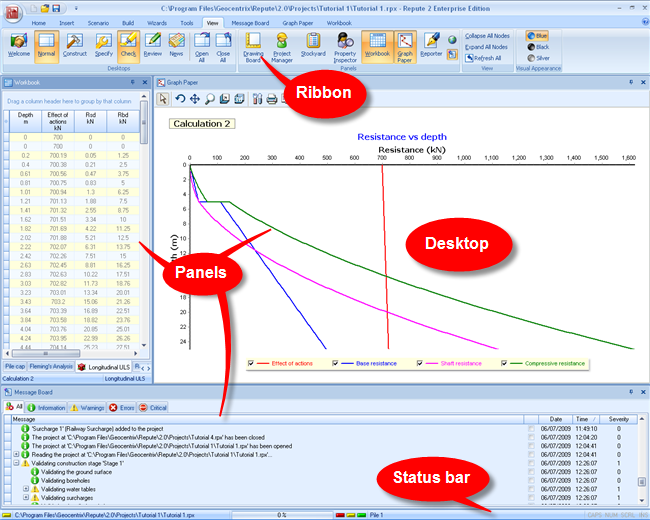Screen dimensions: 650x520
Task: Show the Drawing Board panel
Action: tap(253, 48)
